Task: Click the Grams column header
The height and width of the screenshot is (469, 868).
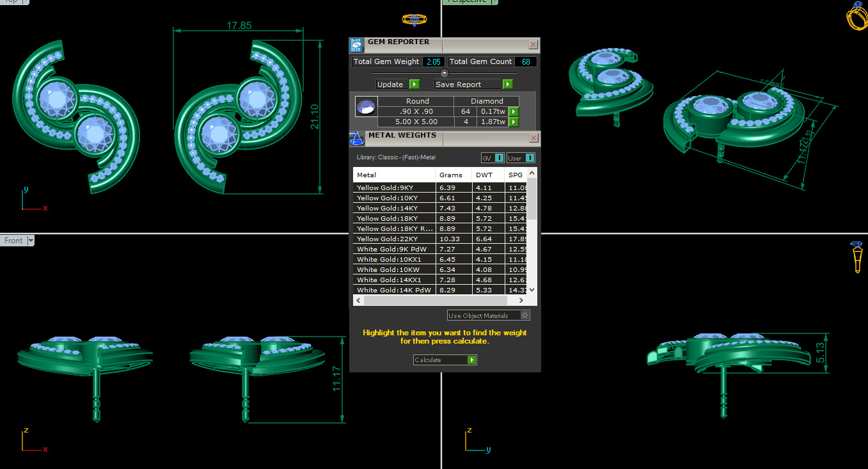Action: pos(454,175)
